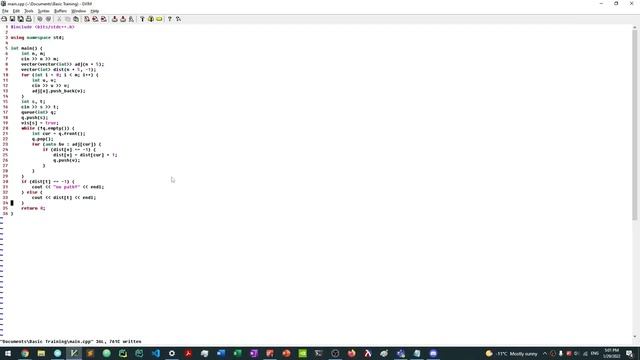Open the File menu
Image resolution: width=640 pixels, height=360 pixels.
[x=5, y=11]
